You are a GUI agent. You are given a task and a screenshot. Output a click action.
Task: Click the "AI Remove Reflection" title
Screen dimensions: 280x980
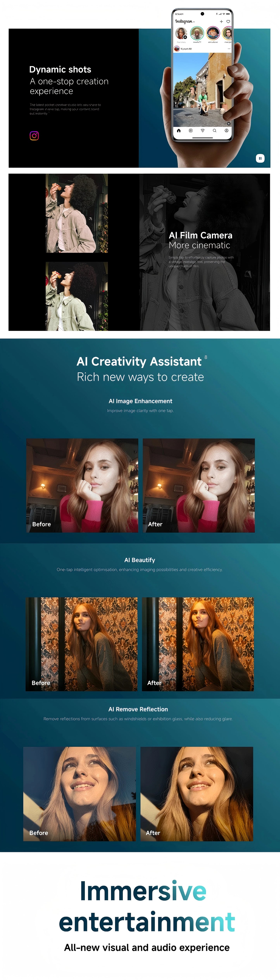pos(138,709)
